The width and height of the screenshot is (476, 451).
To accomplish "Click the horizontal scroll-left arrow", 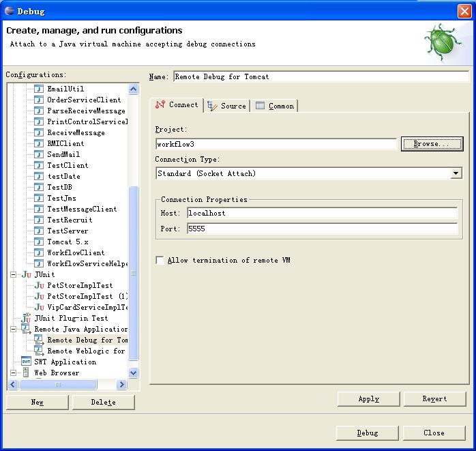I will (13, 385).
